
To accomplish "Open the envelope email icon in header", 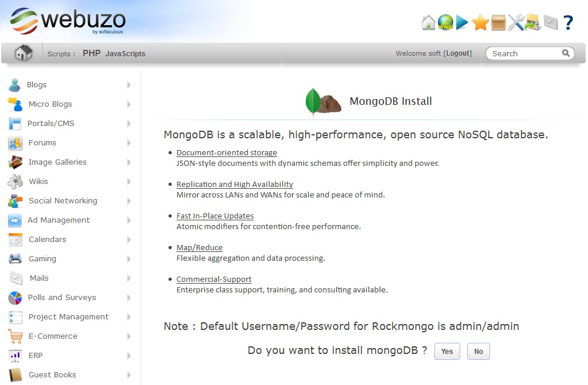I will click(x=550, y=22).
